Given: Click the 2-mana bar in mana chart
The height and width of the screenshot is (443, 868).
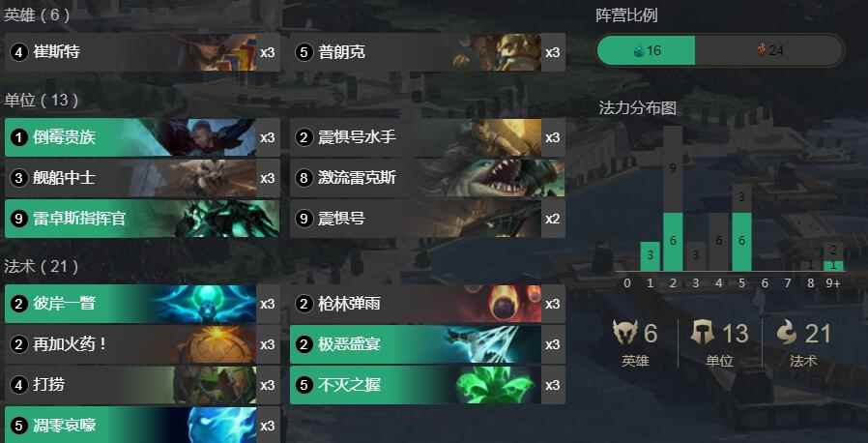Looking at the screenshot, I should (x=673, y=199).
